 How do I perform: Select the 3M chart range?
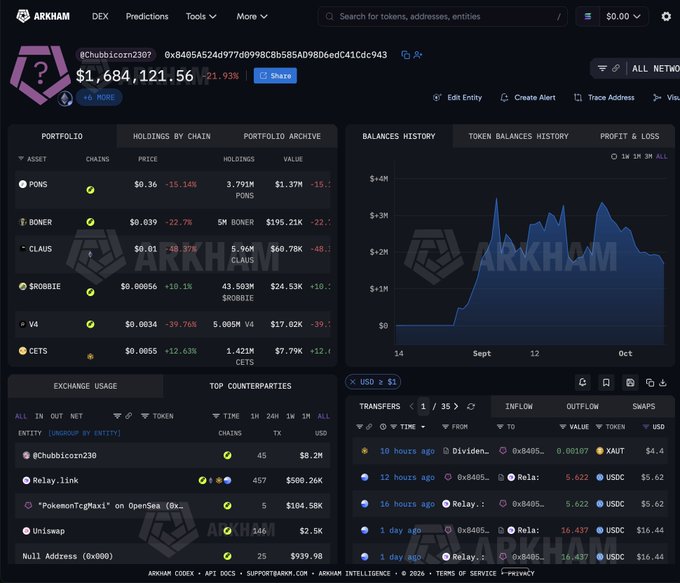pos(648,157)
